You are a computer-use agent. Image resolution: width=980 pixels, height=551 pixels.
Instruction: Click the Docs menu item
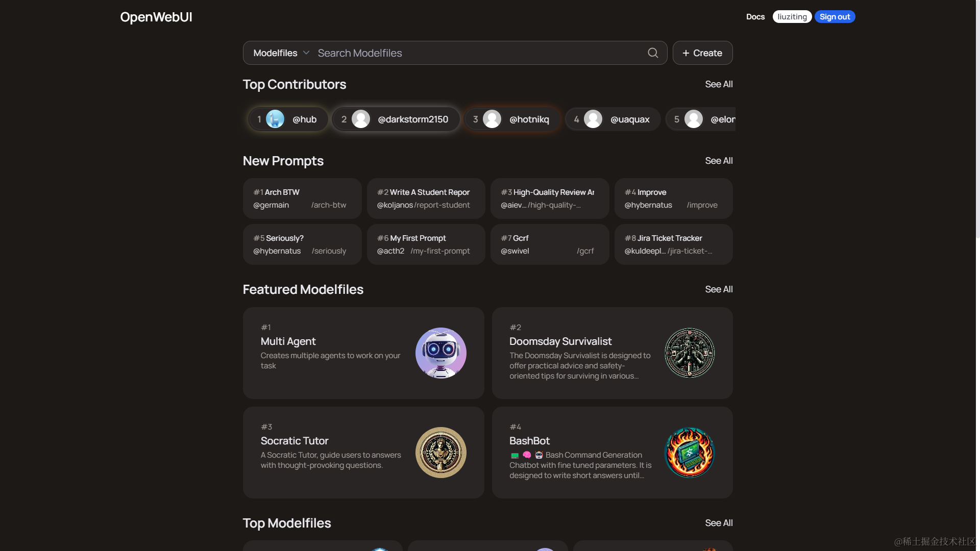(755, 17)
